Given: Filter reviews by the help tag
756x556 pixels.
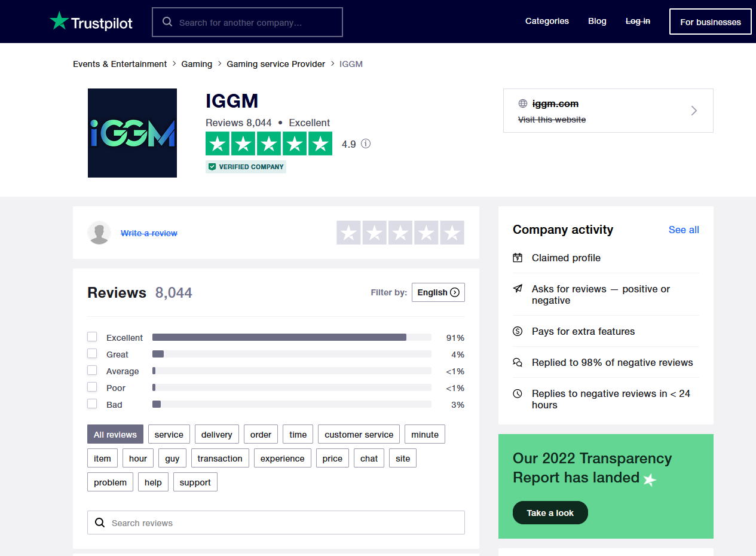Looking at the screenshot, I should coord(153,482).
